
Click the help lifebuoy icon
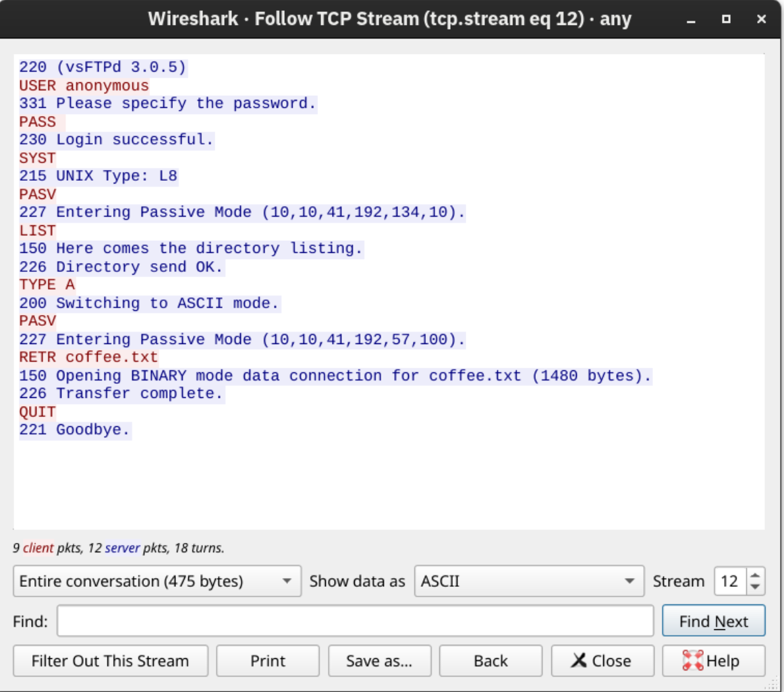pyautogui.click(x=692, y=660)
